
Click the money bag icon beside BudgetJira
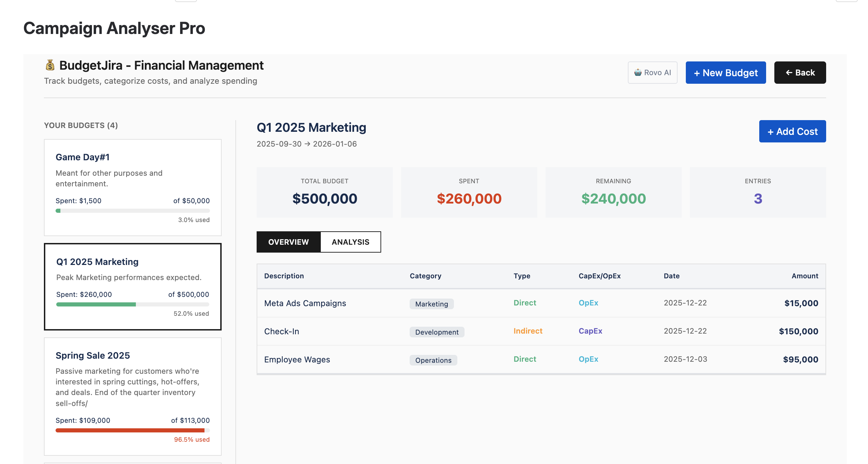[x=50, y=65]
